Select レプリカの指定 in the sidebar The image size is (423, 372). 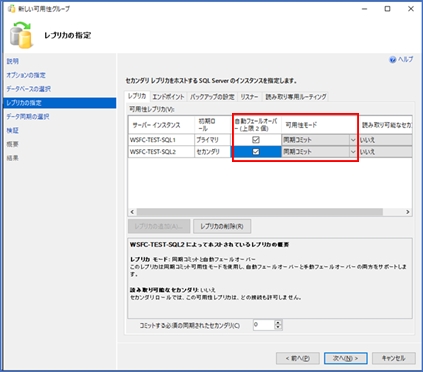click(x=60, y=103)
